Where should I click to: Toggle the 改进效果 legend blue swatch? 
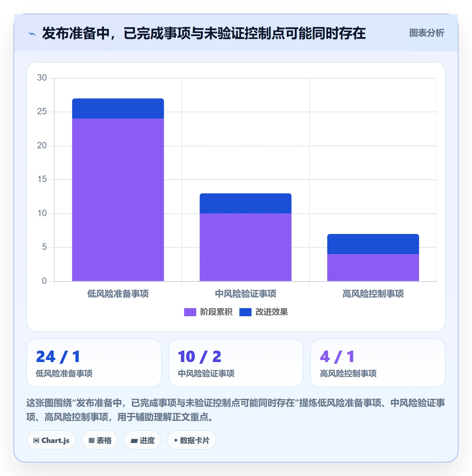coord(245,312)
